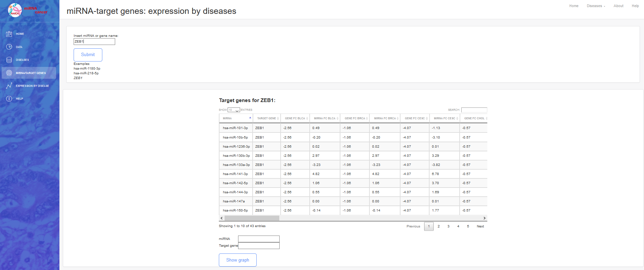The width and height of the screenshot is (644, 270).
Task: Open Home via sidebar icon
Action: tap(9, 34)
